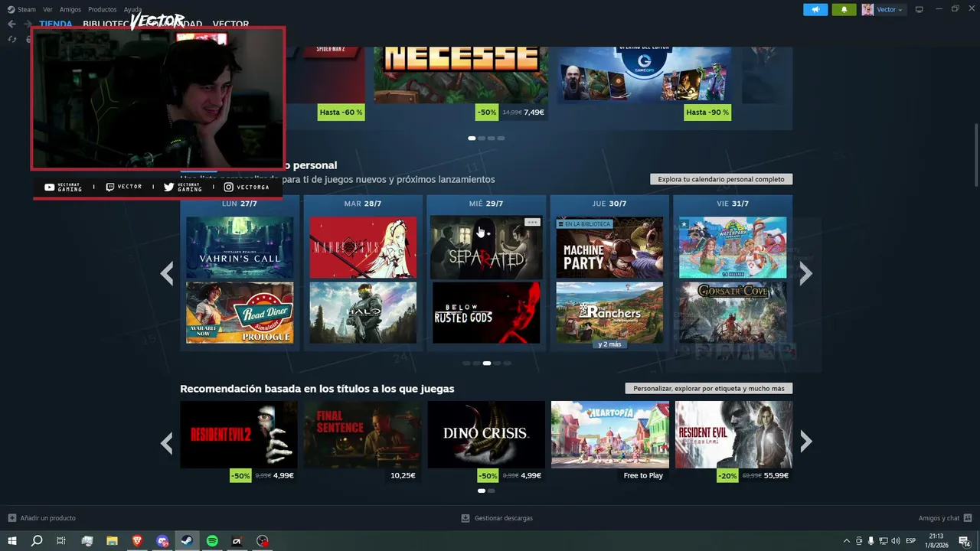This screenshot has width=980, height=551.
Task: Click the Vector profile avatar picture
Action: (867, 9)
